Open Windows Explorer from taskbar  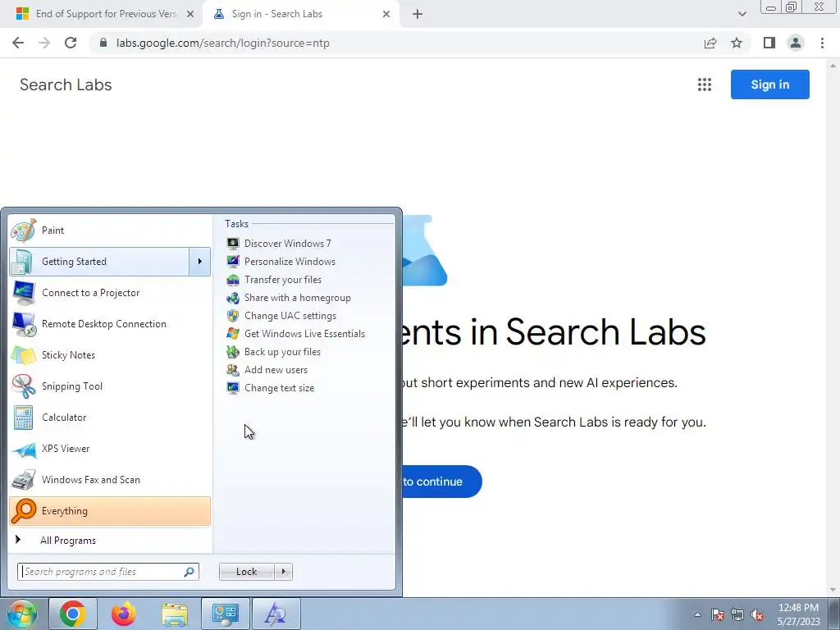click(175, 614)
